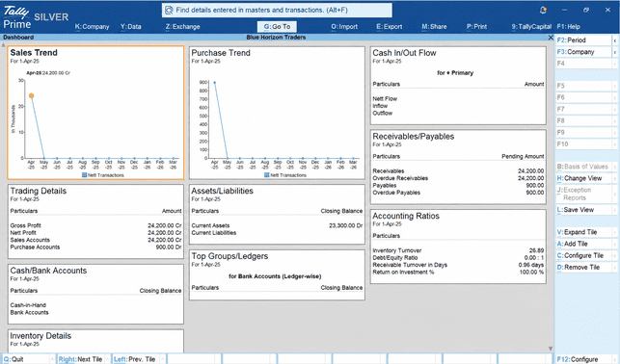This screenshot has height=364, width=620.
Task: Open the Z: Exchange menu
Action: tap(182, 27)
